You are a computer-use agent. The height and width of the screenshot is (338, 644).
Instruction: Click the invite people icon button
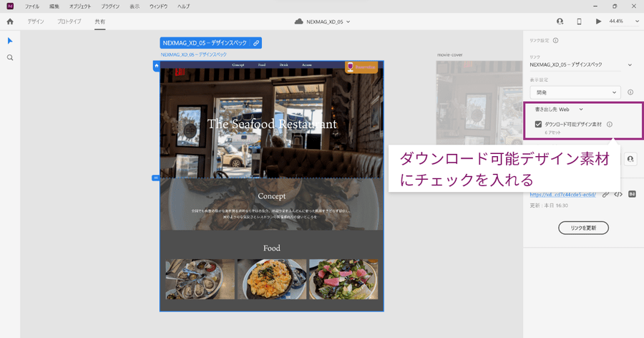point(630,159)
